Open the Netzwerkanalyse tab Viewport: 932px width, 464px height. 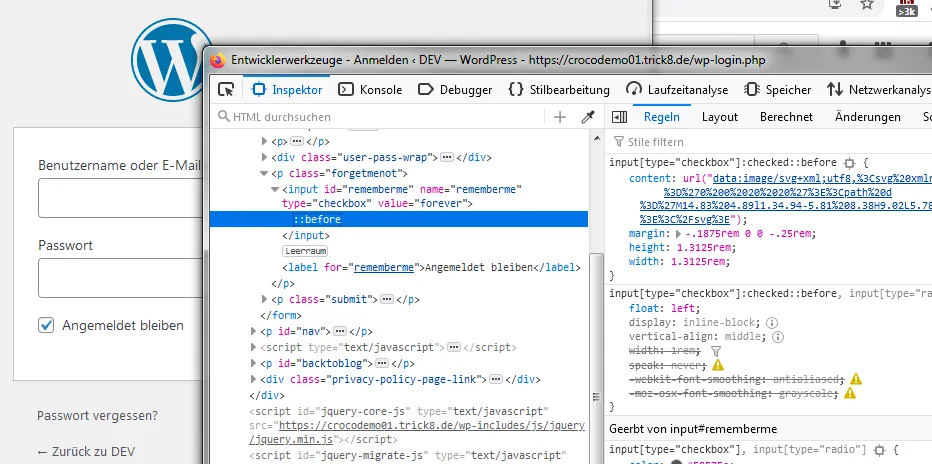[x=879, y=90]
